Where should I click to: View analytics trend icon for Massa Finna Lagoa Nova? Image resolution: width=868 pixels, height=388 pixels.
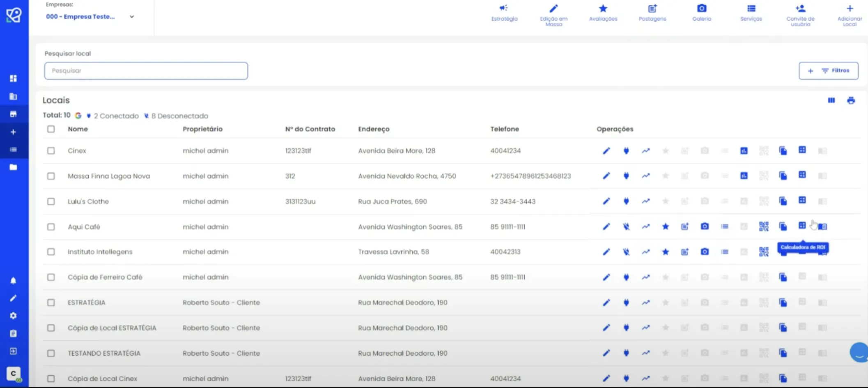[646, 176]
